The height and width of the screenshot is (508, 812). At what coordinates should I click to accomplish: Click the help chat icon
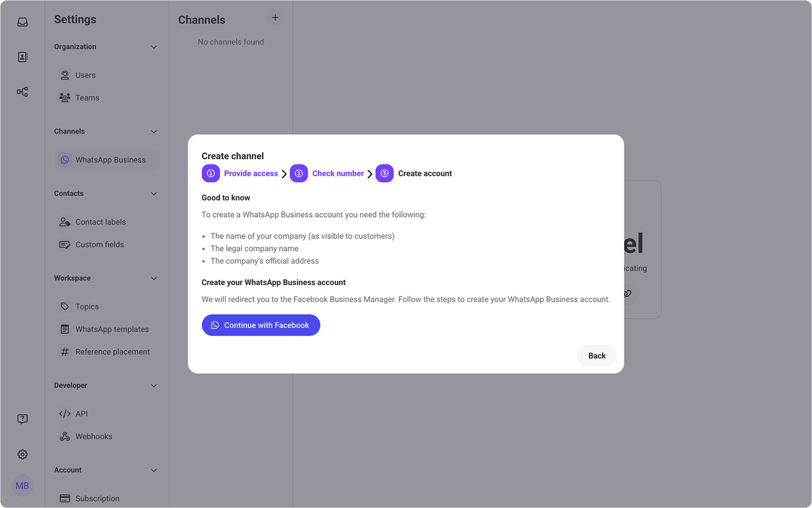click(23, 419)
